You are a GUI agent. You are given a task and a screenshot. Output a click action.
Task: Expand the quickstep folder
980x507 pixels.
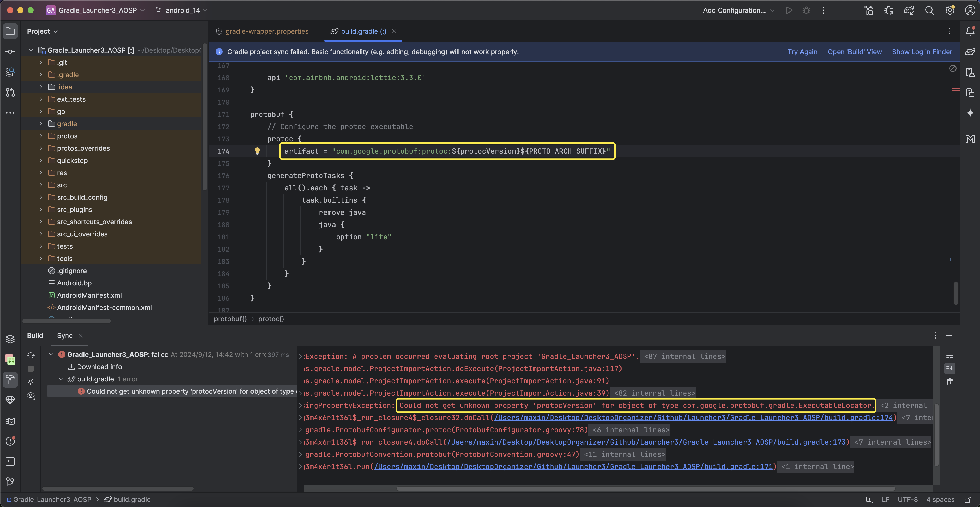[x=41, y=161]
